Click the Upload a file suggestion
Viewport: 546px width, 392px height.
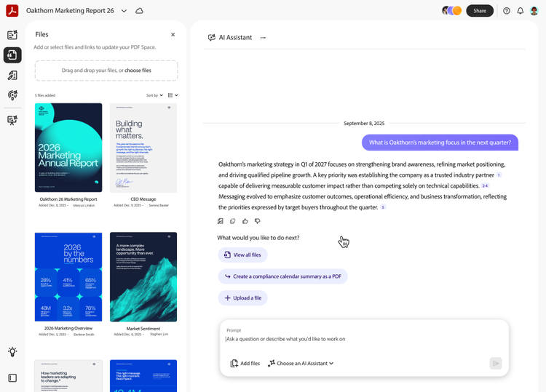(x=242, y=298)
